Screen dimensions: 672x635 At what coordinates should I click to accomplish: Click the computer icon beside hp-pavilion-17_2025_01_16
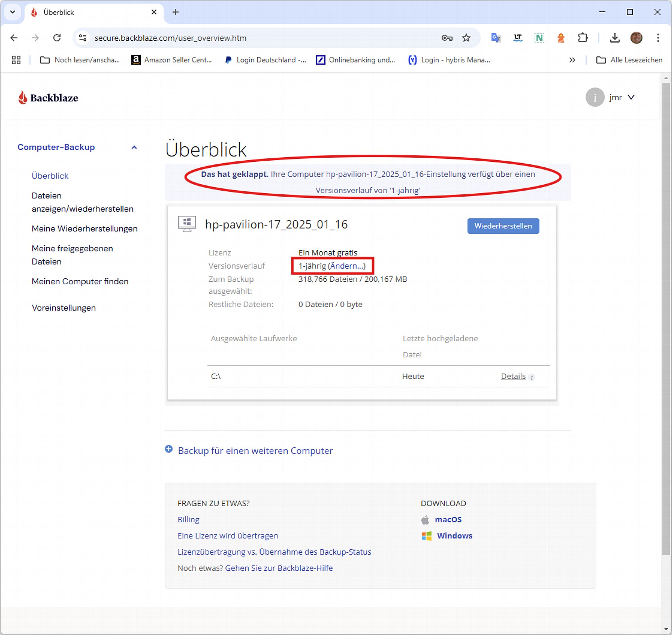(x=187, y=224)
